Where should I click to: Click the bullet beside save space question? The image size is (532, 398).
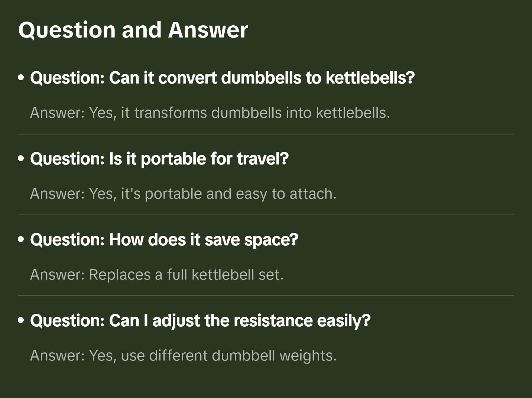(21, 239)
